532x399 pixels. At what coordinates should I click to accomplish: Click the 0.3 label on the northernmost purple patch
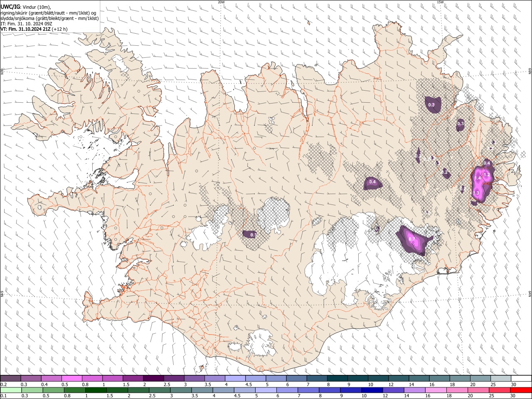tap(431, 105)
